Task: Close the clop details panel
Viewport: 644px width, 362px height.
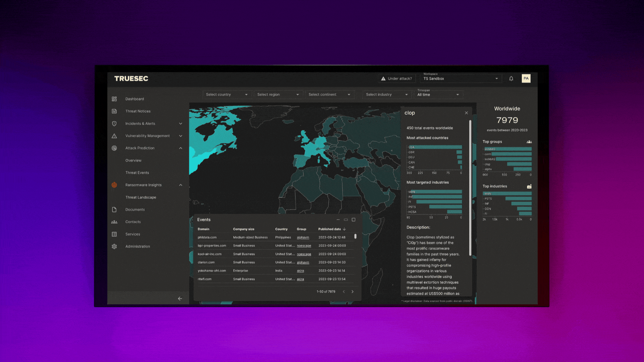Action: pyautogui.click(x=467, y=113)
